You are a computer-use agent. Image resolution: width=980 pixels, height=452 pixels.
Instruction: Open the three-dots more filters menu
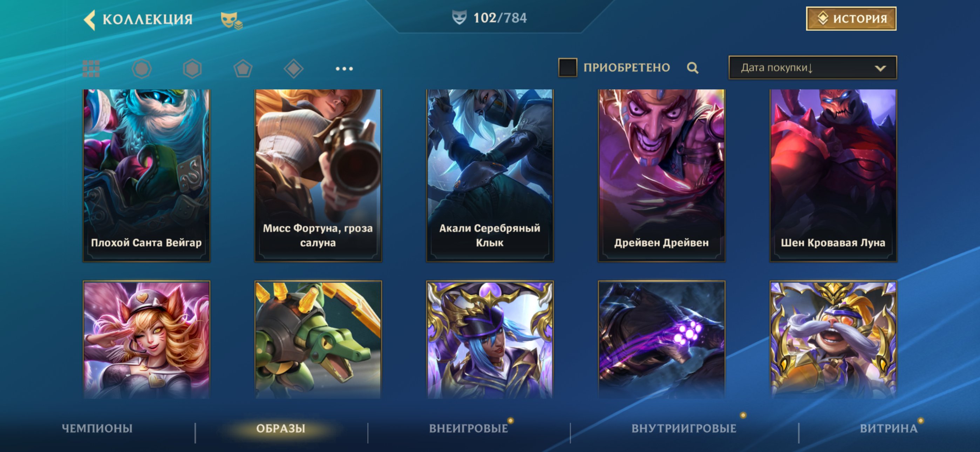point(344,69)
